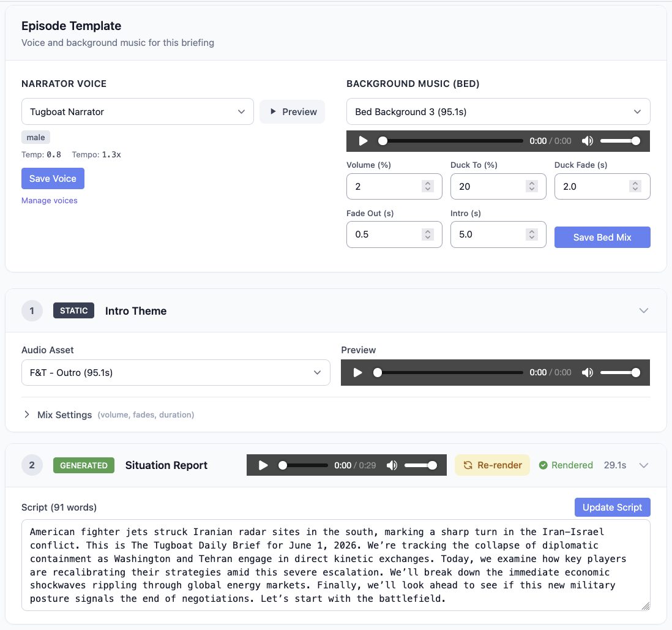Click the 'Situation Report' section title

pyautogui.click(x=166, y=465)
